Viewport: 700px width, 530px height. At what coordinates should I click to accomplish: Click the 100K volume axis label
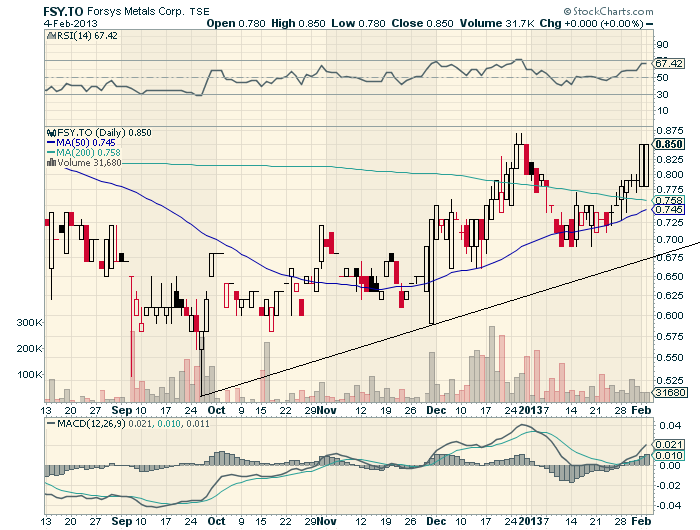tap(29, 374)
